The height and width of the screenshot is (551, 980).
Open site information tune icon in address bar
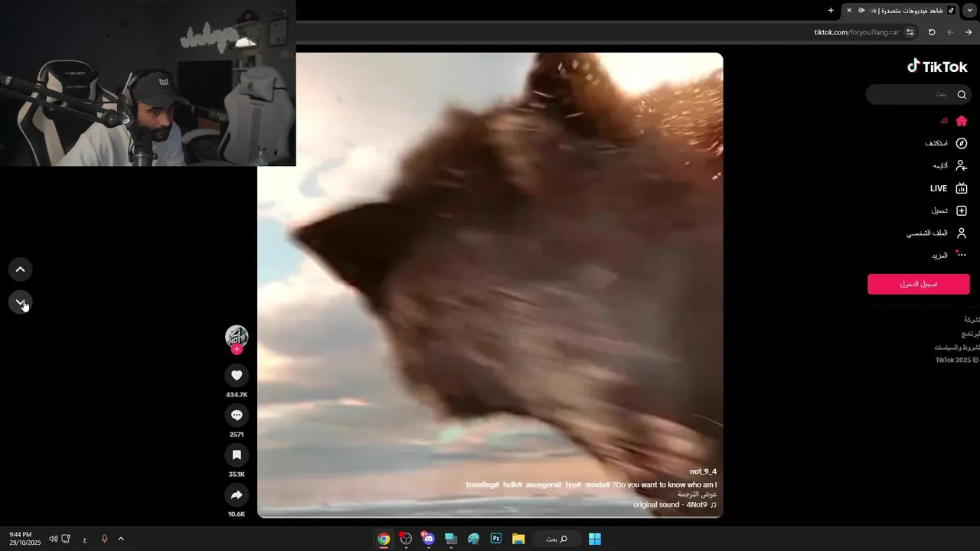(910, 32)
